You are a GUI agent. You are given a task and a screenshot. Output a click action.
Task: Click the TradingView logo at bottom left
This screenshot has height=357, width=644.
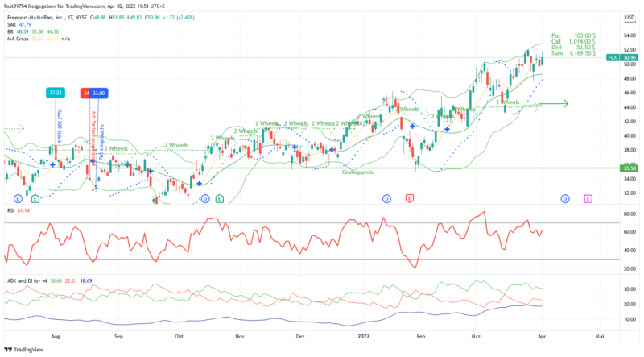[x=24, y=350]
